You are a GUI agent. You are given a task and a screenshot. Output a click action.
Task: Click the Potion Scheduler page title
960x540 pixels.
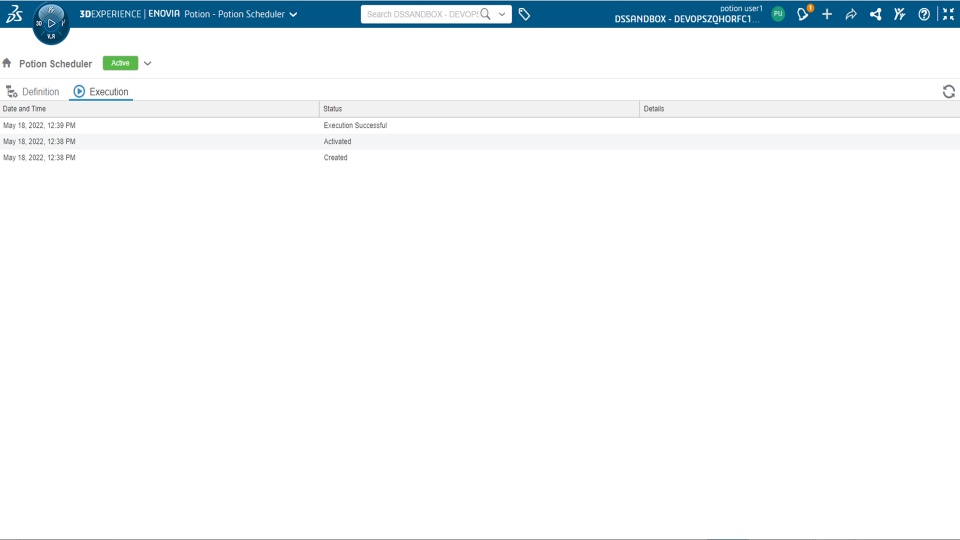point(56,64)
